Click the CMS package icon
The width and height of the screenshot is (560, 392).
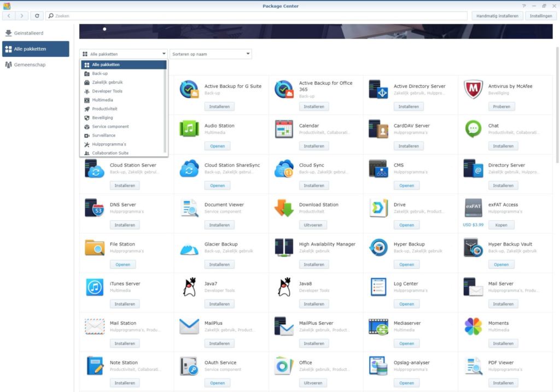(x=378, y=168)
